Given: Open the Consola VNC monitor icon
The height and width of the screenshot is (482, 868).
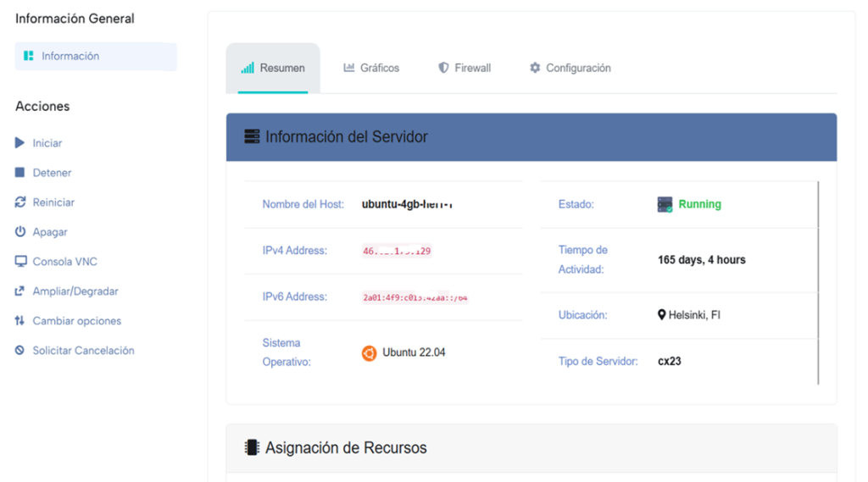Looking at the screenshot, I should point(20,262).
